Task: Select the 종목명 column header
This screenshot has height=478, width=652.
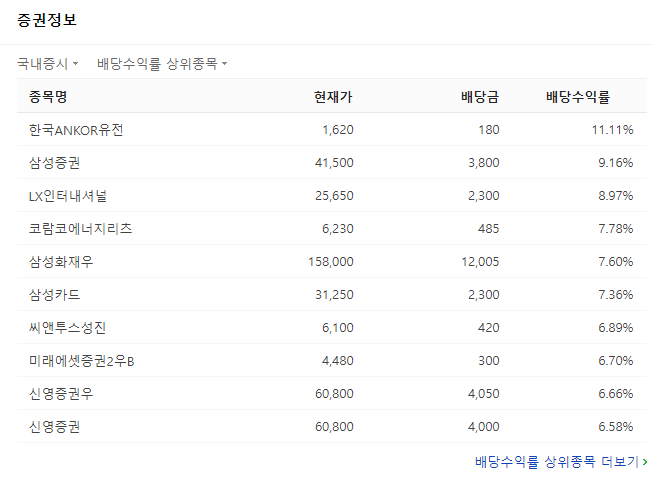Action: [x=48, y=97]
